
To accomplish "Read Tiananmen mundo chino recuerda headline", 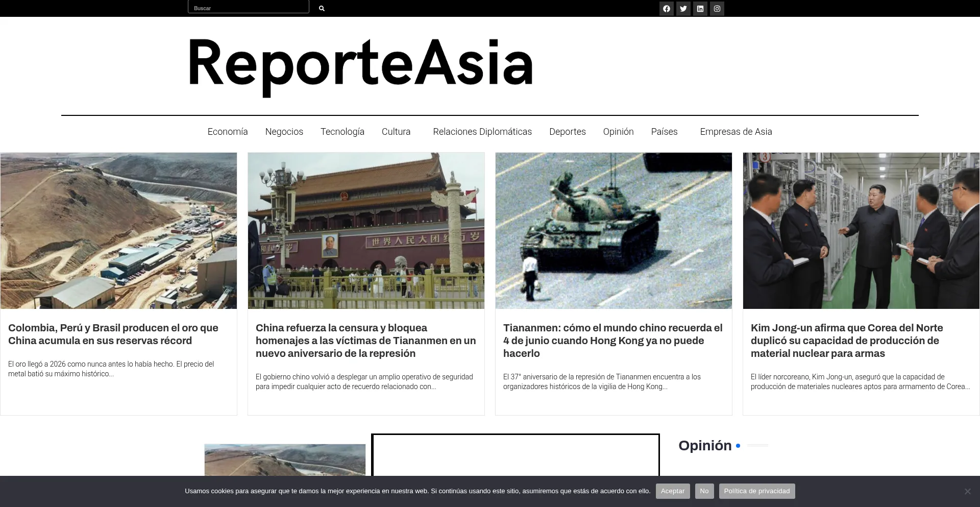I will coord(613,341).
